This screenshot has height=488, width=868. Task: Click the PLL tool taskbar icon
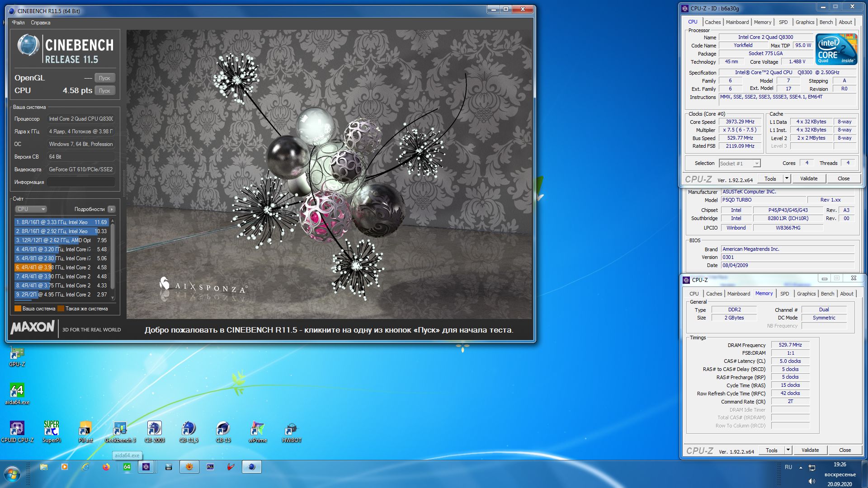click(210, 467)
